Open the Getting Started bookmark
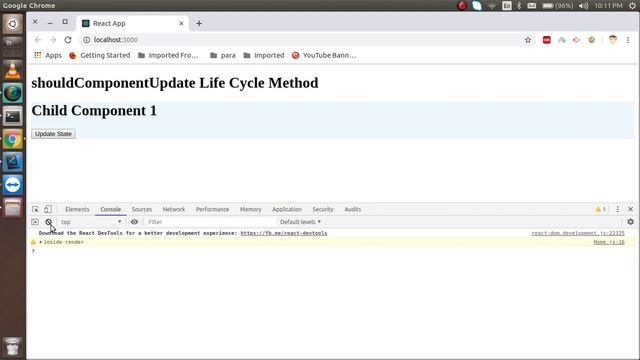The image size is (640, 360). tap(100, 56)
